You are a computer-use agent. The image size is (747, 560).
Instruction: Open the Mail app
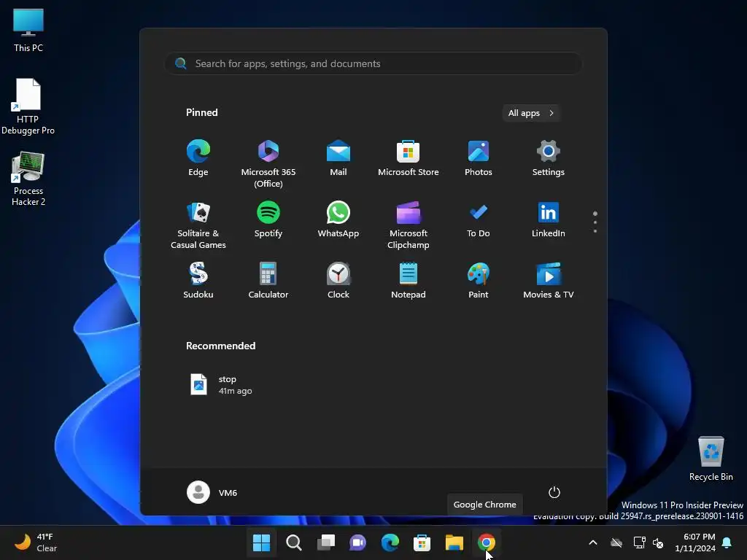point(338,158)
